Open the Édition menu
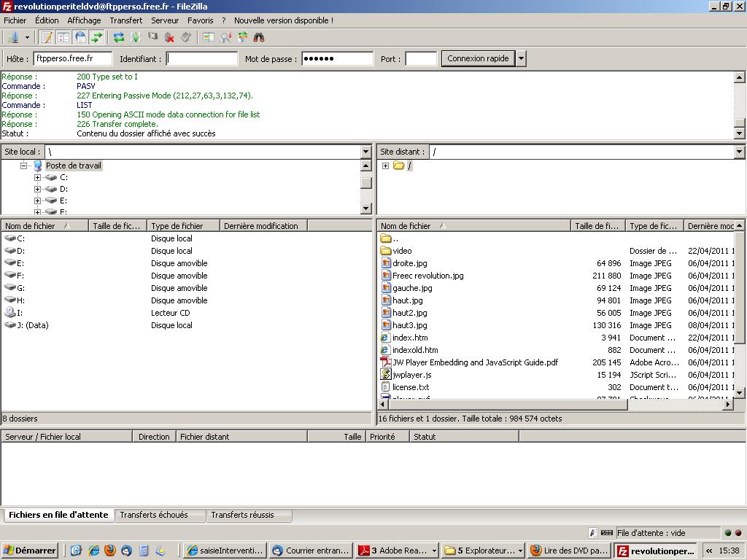 tap(47, 20)
